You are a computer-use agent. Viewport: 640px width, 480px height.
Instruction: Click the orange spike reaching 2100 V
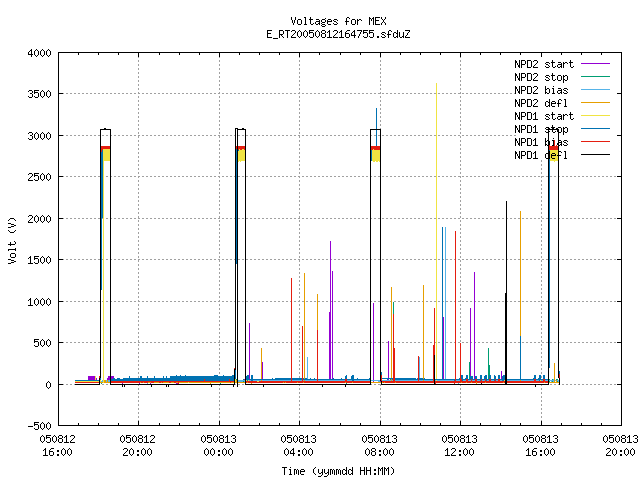520,273
